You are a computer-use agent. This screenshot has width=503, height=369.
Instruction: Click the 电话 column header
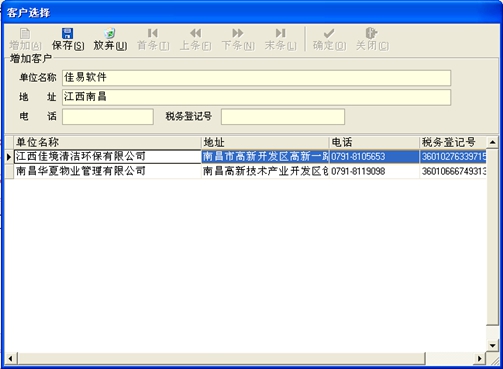pyautogui.click(x=374, y=142)
